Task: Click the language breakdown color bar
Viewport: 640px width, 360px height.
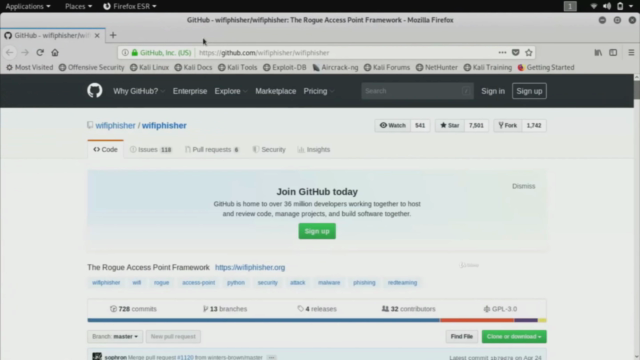Action: pyautogui.click(x=317, y=320)
